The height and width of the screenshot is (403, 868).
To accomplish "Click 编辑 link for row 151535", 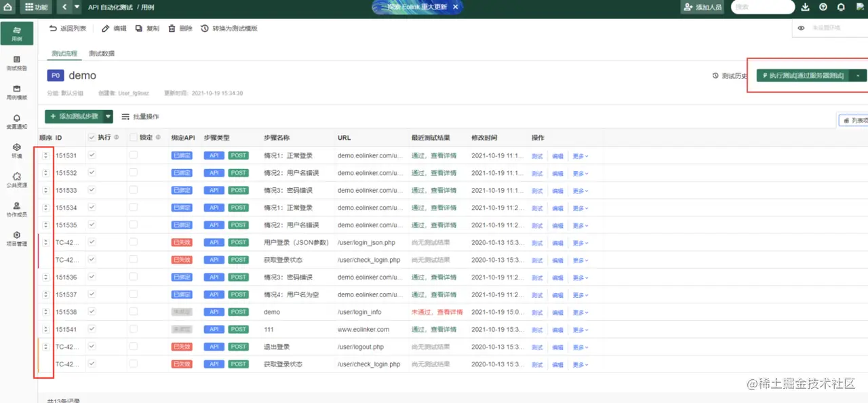I will 557,225.
